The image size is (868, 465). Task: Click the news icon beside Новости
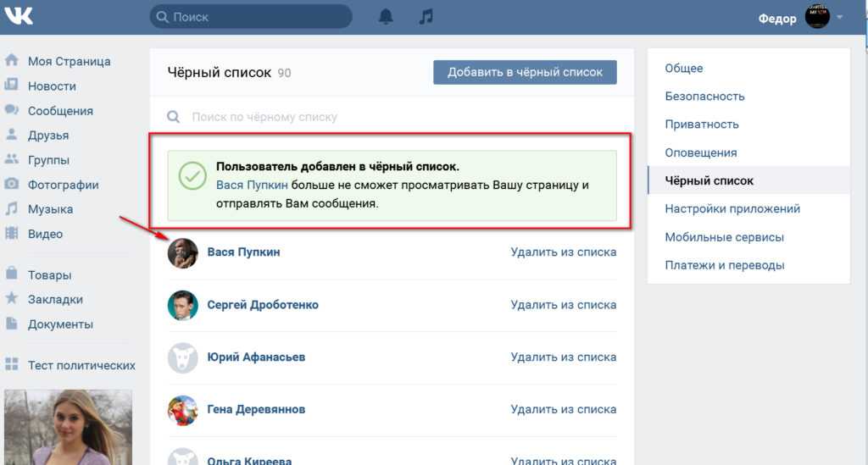[12, 86]
